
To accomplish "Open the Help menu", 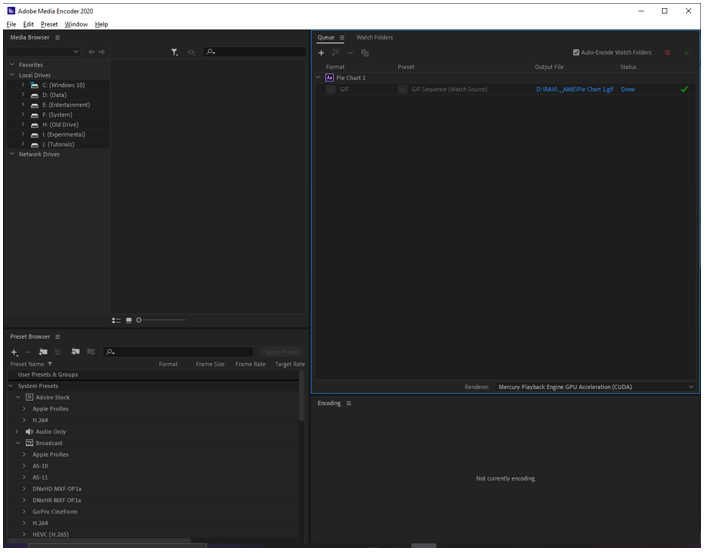I will click(x=101, y=24).
